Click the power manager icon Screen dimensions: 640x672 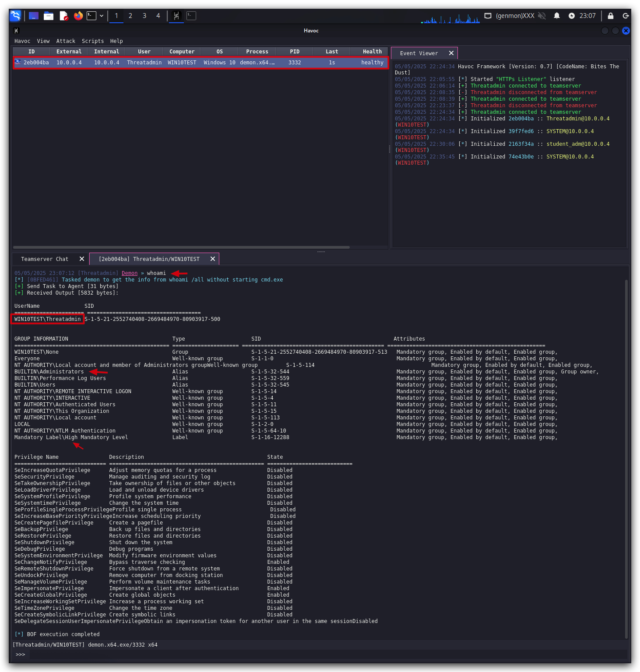coord(571,16)
